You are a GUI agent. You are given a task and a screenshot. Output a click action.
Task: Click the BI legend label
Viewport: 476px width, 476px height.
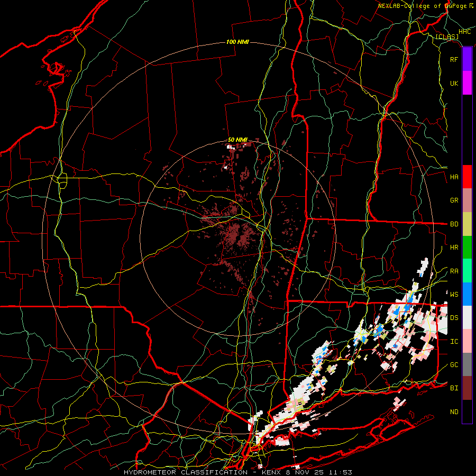tap(454, 388)
